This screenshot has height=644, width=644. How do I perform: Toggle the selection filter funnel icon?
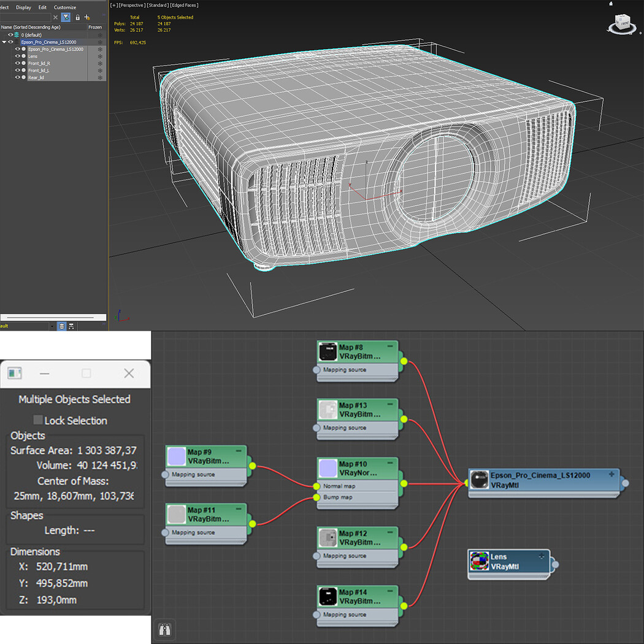click(x=66, y=17)
